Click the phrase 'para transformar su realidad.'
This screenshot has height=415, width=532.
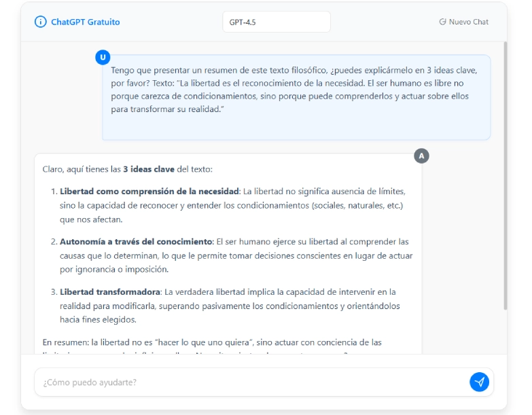(x=167, y=109)
